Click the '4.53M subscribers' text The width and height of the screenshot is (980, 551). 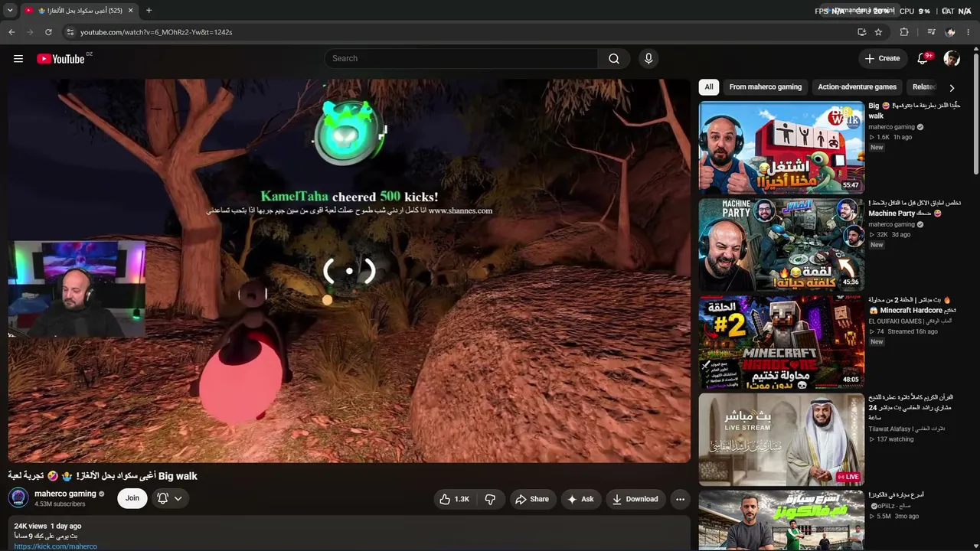click(60, 504)
